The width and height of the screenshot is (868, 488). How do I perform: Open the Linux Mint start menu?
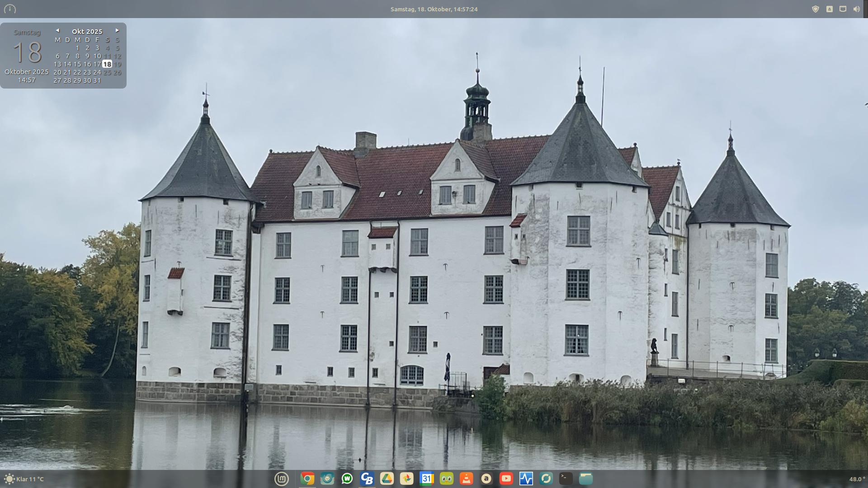[281, 479]
